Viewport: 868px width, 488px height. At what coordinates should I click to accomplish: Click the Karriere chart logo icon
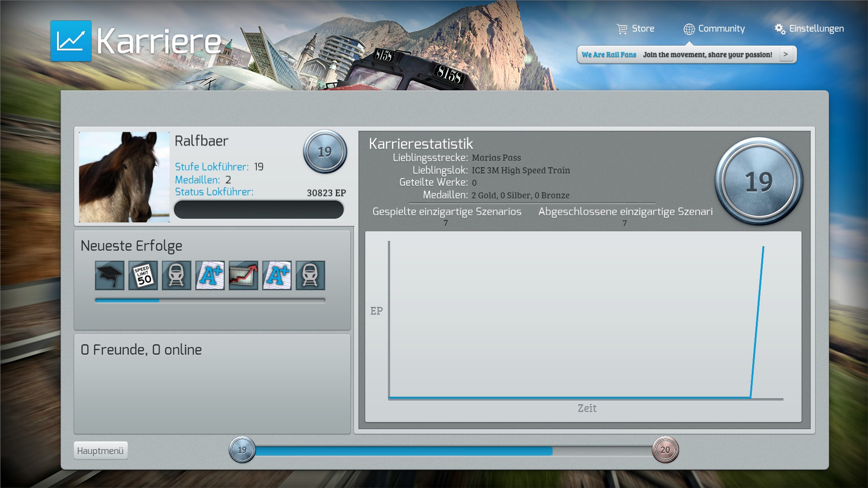[x=71, y=41]
